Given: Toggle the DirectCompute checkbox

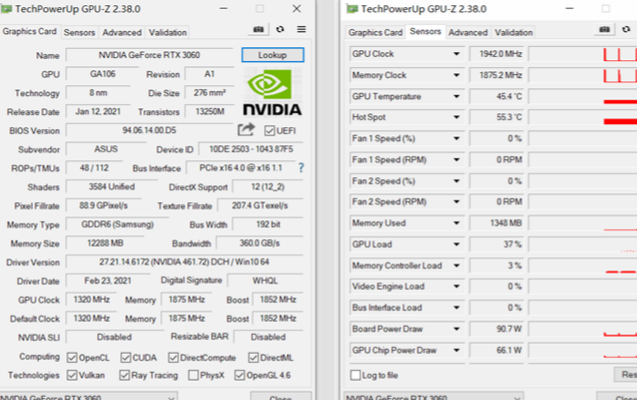Looking at the screenshot, I should click(x=173, y=358).
